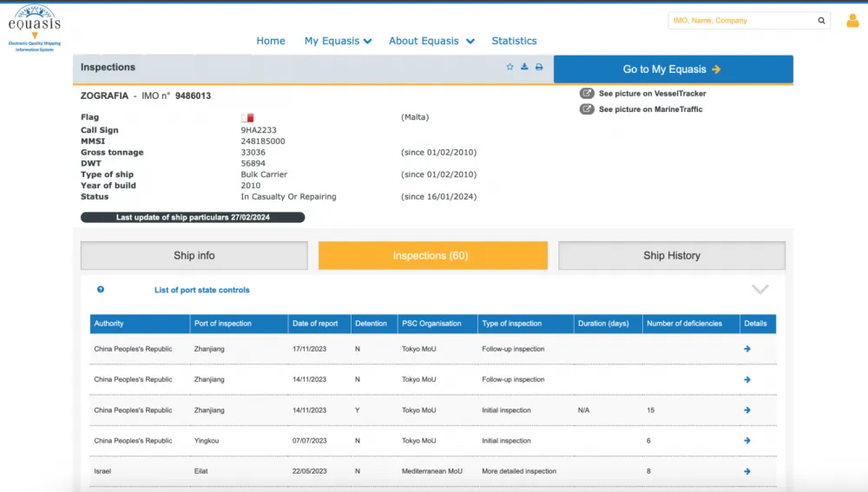Image resolution: width=868 pixels, height=492 pixels.
Task: Open See picture on VesselTracker link
Action: tap(652, 94)
